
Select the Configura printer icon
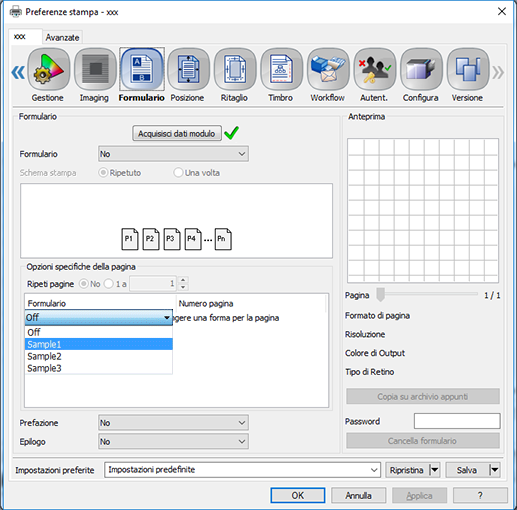pos(421,69)
